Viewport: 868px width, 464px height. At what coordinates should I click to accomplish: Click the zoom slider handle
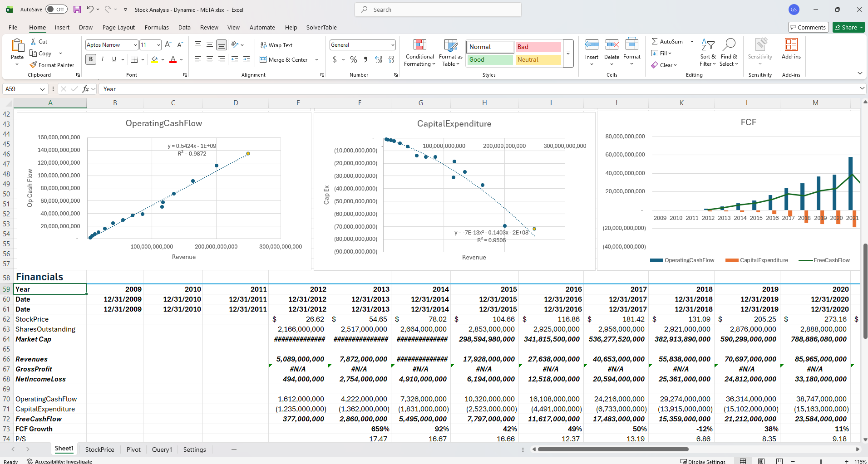821,461
